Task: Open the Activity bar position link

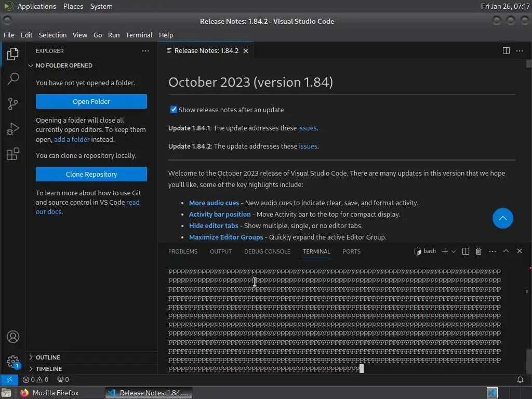Action: pos(220,215)
